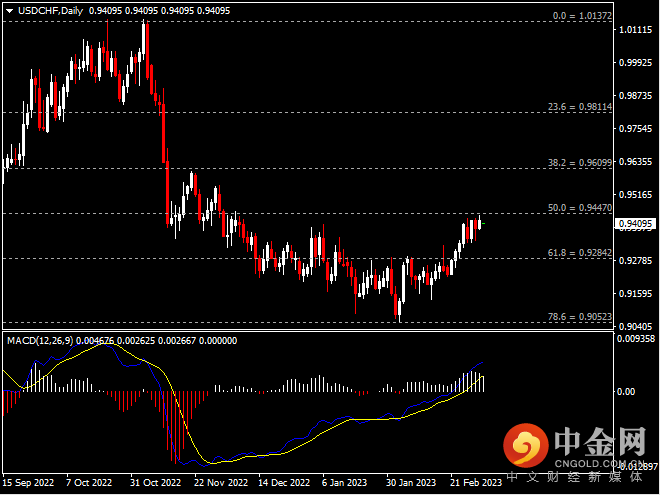This screenshot has height=495, width=660.
Task: Click the 21 Feb 2023 date marker
Action: pos(475,482)
